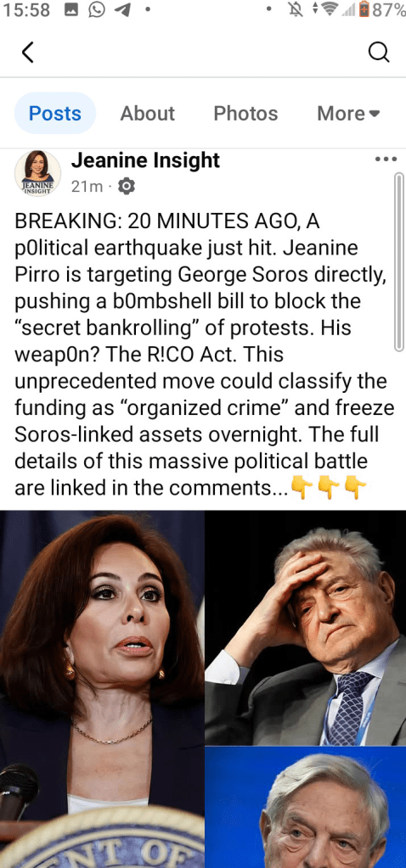Click the post privacy gear icon
Screen dimensions: 406x868
pos(127,187)
